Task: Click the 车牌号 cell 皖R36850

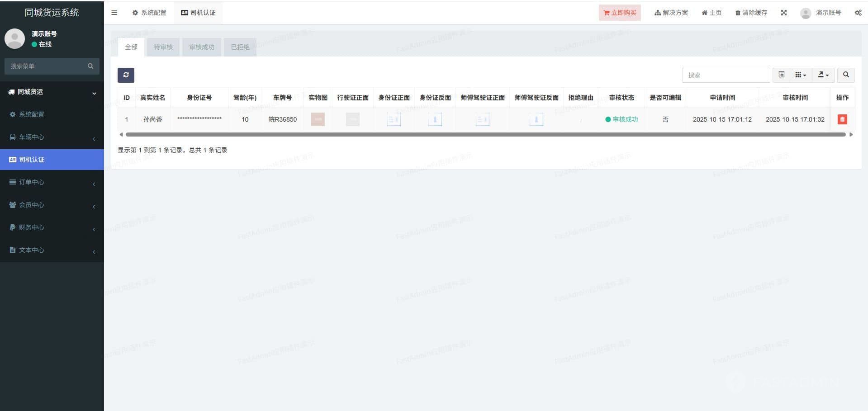Action: (x=283, y=119)
